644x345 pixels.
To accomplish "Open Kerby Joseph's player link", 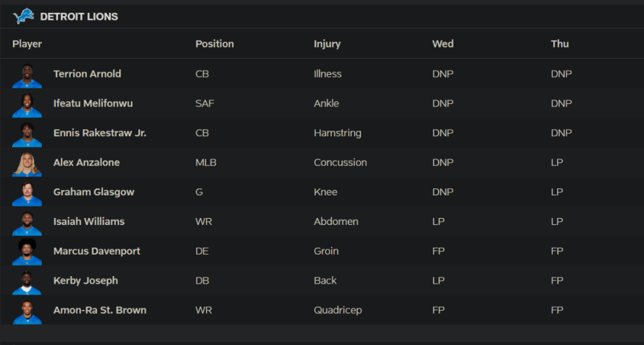I will 86,281.
